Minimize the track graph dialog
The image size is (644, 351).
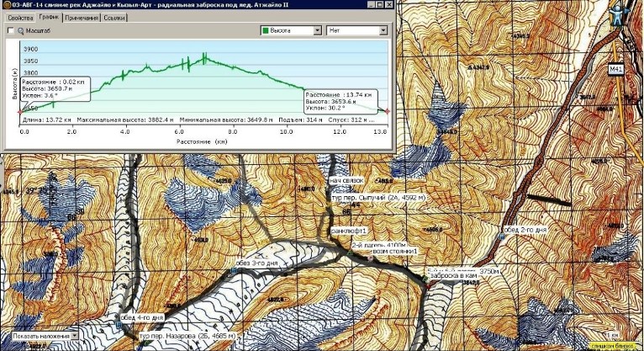tap(371, 5)
